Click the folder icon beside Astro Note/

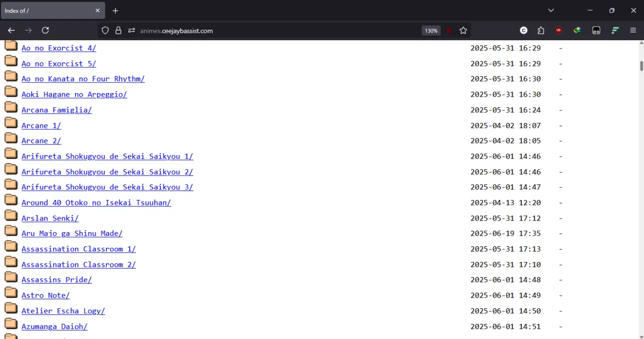[x=11, y=292]
